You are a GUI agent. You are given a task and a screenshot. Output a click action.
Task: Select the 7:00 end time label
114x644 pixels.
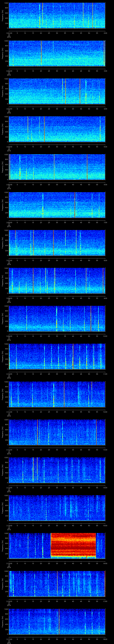[105, 223]
